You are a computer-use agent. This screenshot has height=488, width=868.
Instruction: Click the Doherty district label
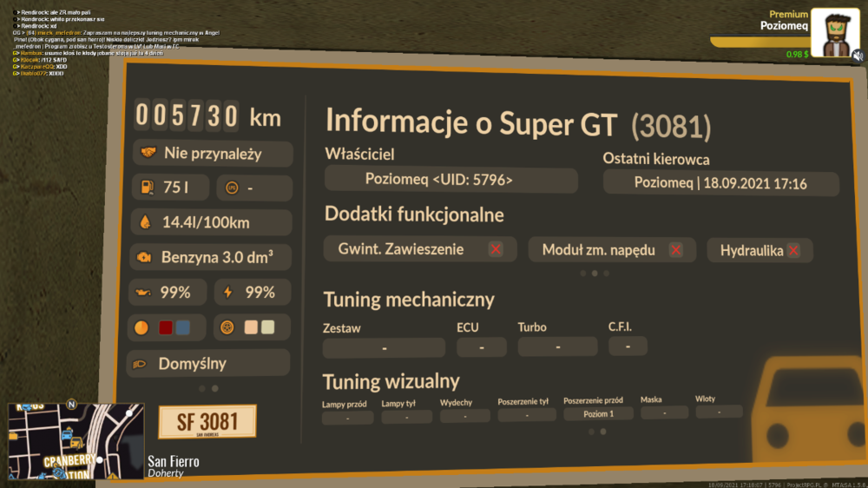pos(166,473)
